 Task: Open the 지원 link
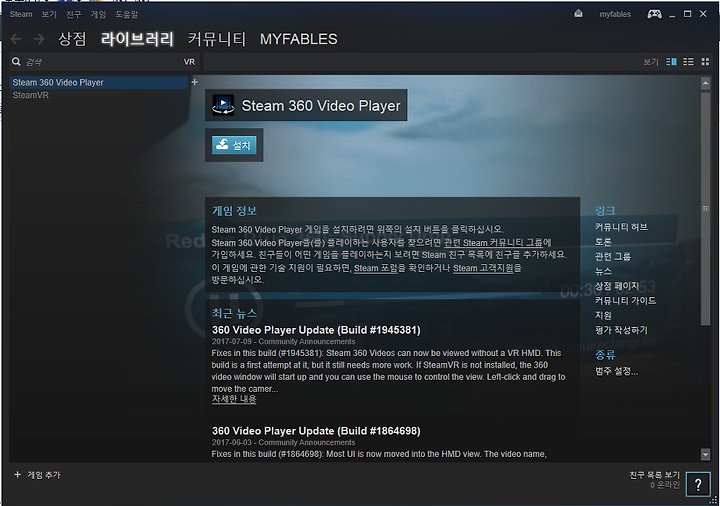603,315
